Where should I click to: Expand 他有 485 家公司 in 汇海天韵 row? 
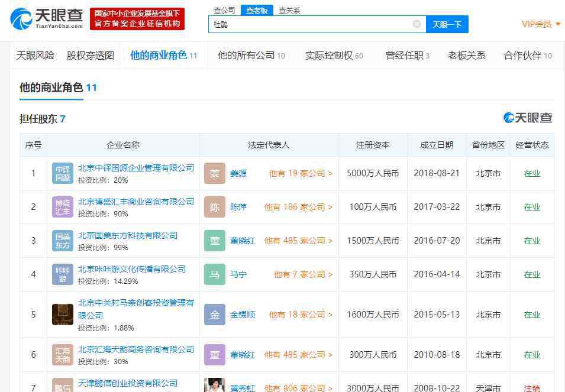click(x=298, y=355)
